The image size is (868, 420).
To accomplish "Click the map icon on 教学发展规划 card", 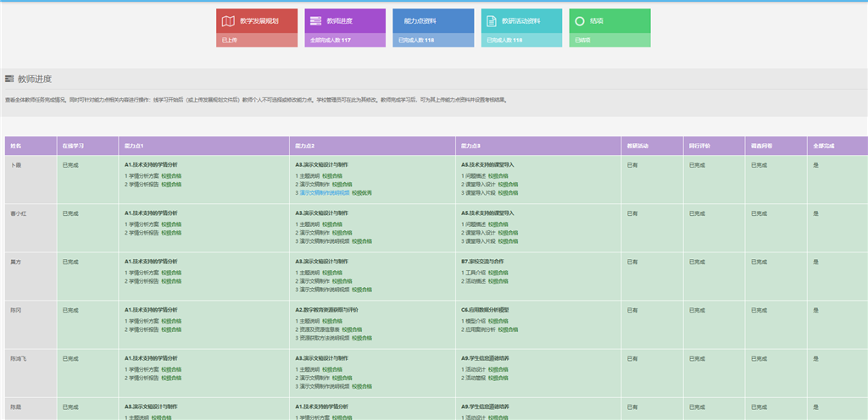I will (x=228, y=21).
